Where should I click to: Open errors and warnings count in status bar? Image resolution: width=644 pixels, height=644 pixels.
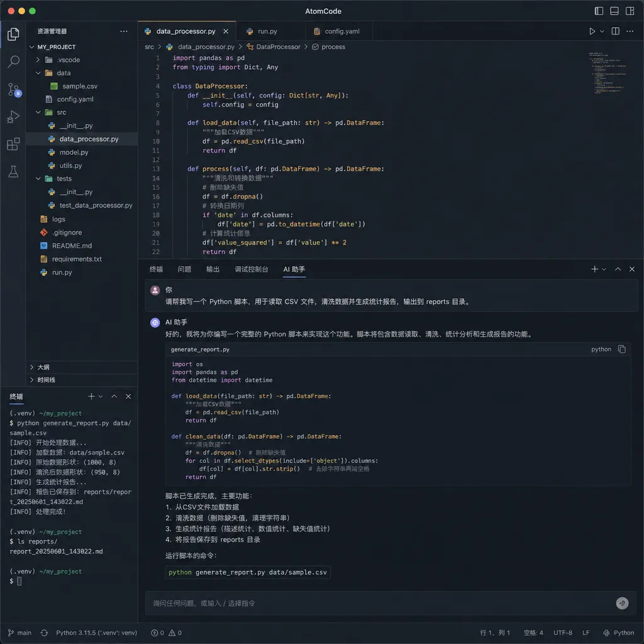click(166, 633)
